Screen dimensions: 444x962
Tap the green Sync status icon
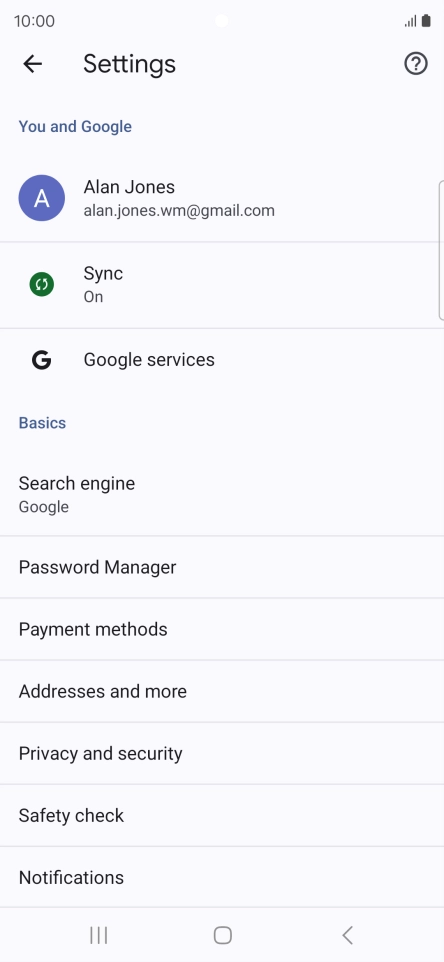tap(42, 284)
